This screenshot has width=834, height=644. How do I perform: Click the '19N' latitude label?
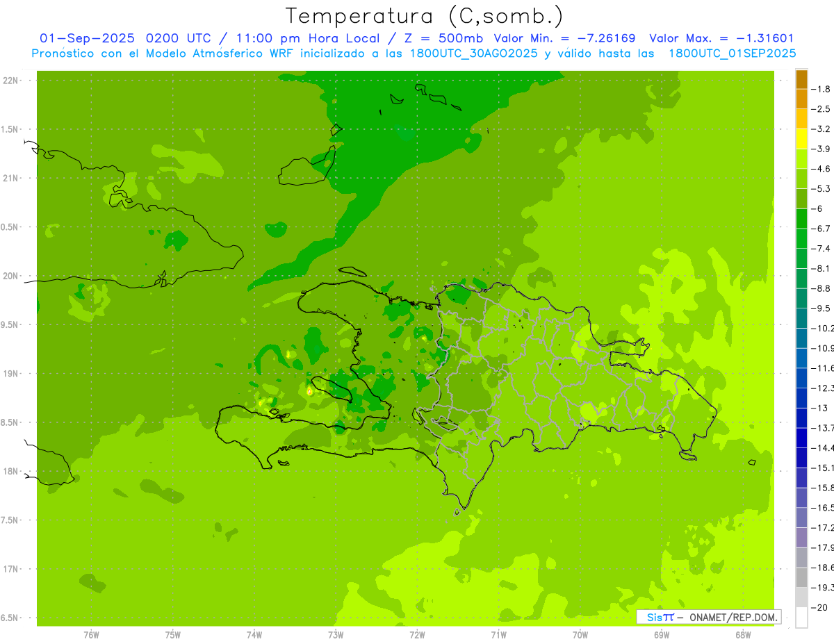(10, 374)
